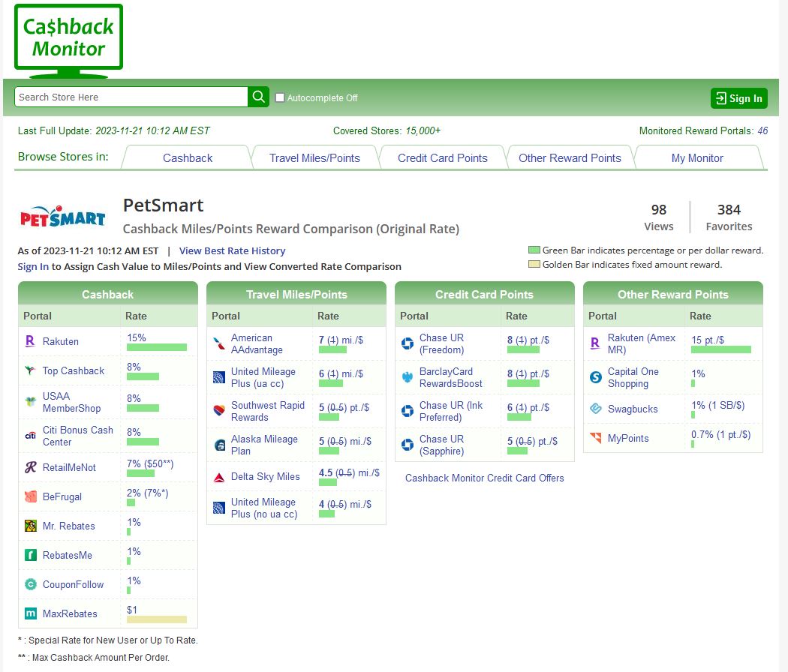Click the Rakuten logo icon in Cashback

tap(30, 341)
